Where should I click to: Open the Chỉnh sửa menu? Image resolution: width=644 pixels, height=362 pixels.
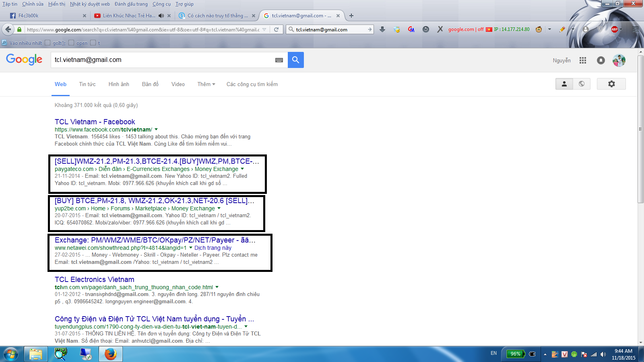pos(33,4)
